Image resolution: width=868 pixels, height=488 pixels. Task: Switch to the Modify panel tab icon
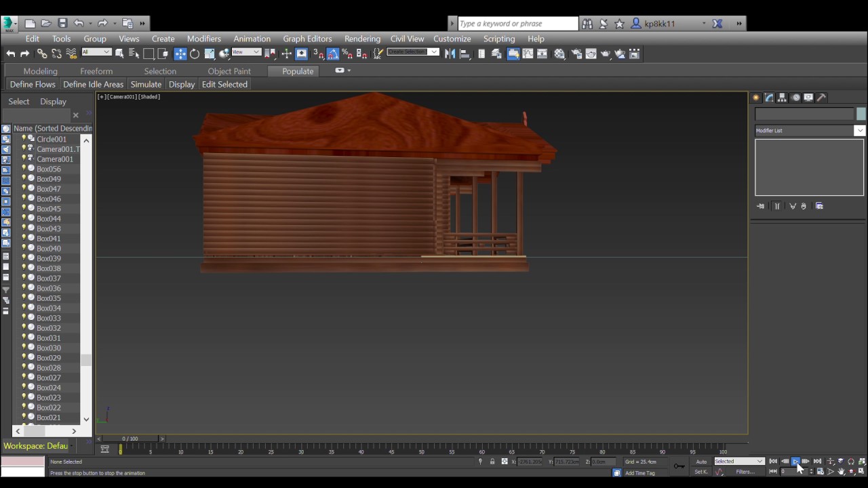point(769,98)
